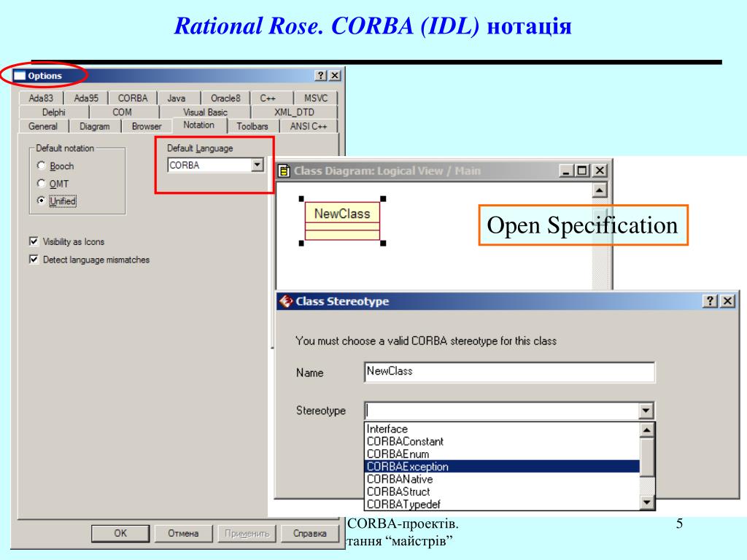The width and height of the screenshot is (747, 560).
Task: Switch to the General tab
Action: tap(43, 127)
